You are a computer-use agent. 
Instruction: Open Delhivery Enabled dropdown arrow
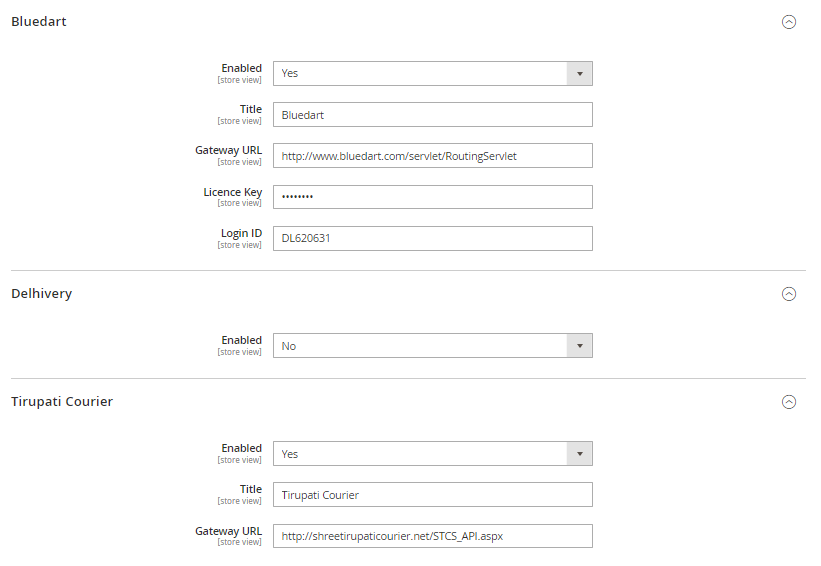(580, 346)
